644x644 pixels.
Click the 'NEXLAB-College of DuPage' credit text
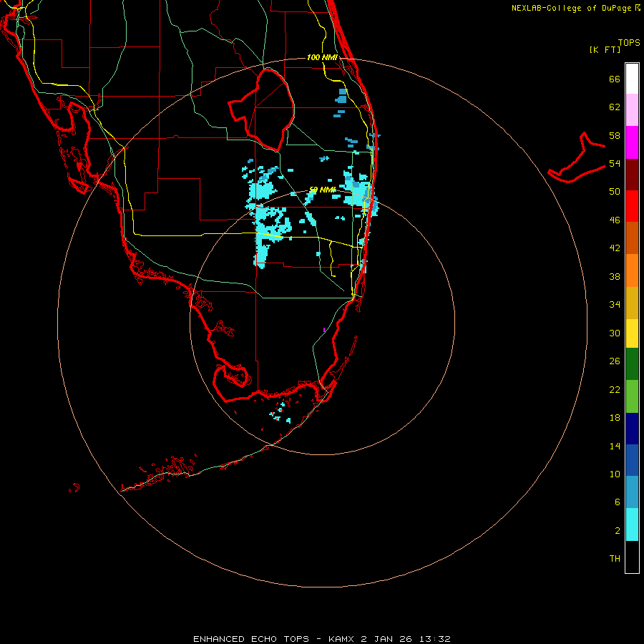pyautogui.click(x=571, y=8)
